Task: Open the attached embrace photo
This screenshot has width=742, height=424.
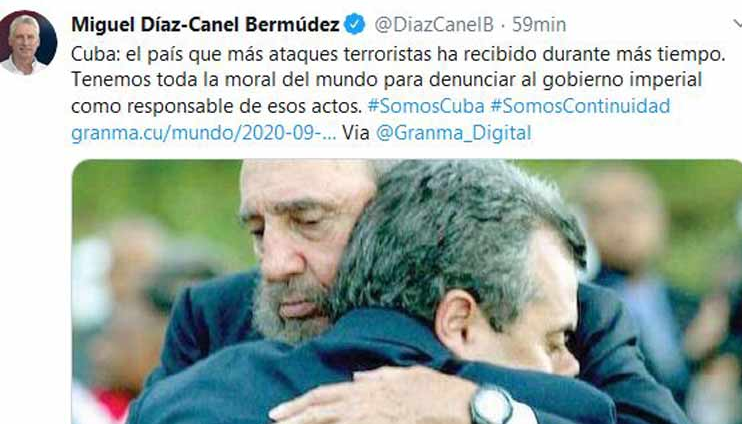Action: click(407, 292)
